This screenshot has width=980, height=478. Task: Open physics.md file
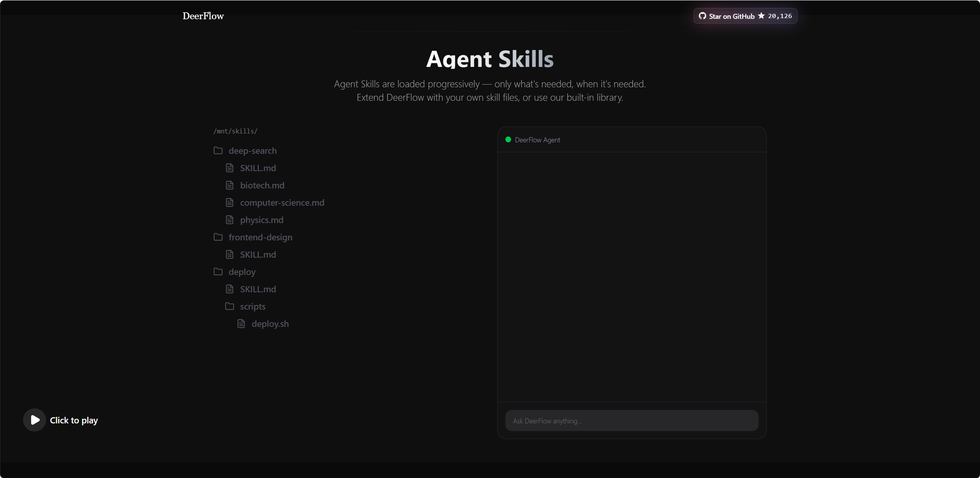pos(262,220)
